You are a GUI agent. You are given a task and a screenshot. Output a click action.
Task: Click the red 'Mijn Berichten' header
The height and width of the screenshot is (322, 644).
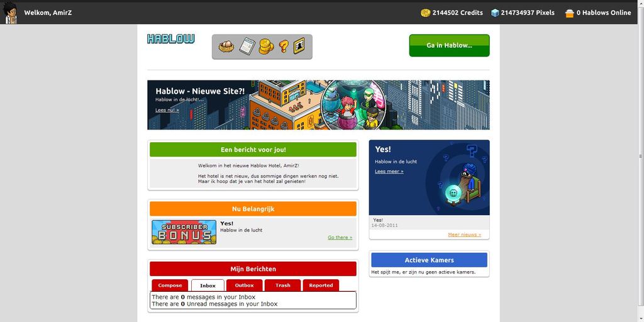coord(253,269)
